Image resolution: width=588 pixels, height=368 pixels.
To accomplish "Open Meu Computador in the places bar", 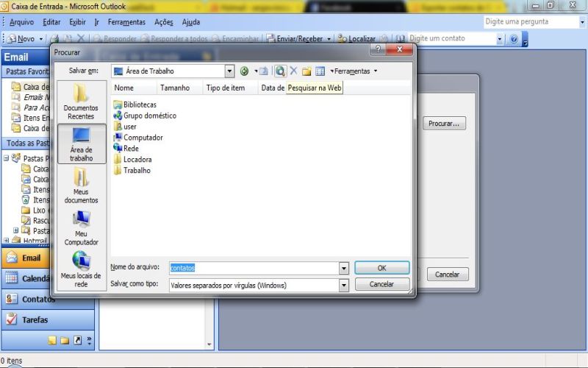I will pyautogui.click(x=81, y=228).
